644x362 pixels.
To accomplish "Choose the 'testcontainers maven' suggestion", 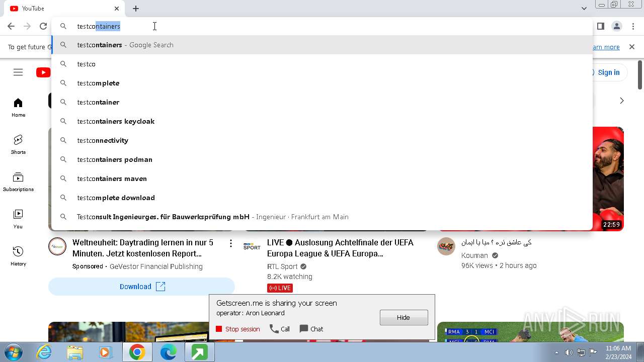I will [322, 178].
